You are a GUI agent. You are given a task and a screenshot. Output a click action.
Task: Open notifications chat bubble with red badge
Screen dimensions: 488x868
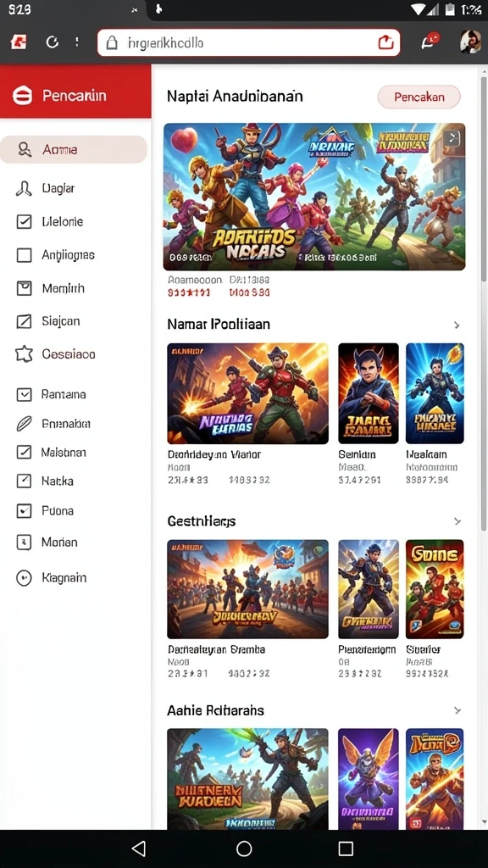click(430, 41)
